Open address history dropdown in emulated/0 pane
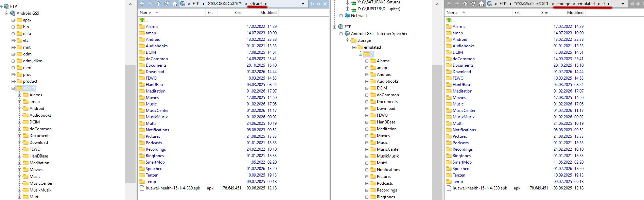Screen dimensions: 644x200 [623, 4]
